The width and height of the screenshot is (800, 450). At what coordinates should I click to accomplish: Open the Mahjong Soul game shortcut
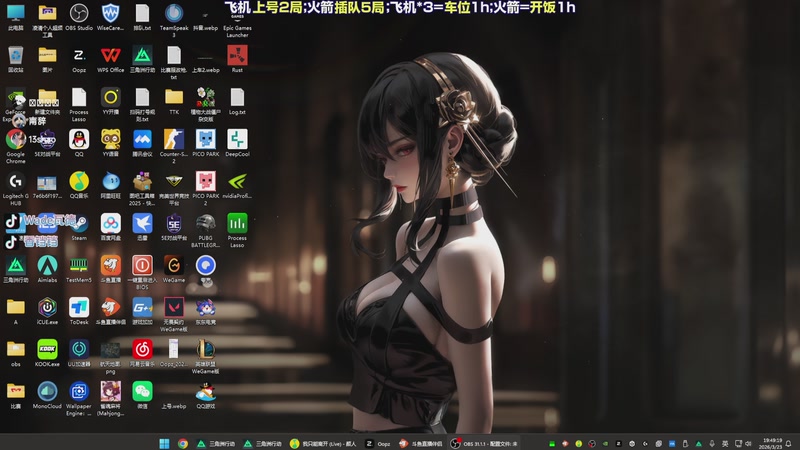(x=111, y=398)
